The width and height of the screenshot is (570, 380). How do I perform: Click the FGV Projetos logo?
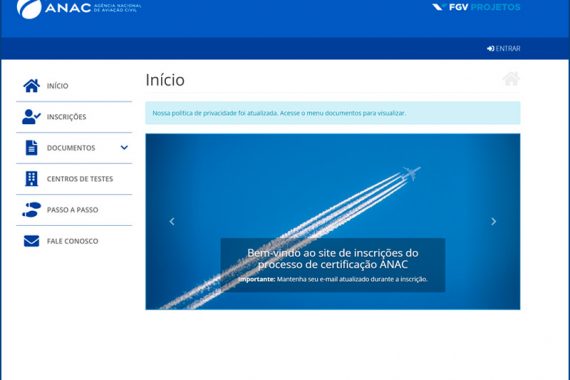pos(476,7)
